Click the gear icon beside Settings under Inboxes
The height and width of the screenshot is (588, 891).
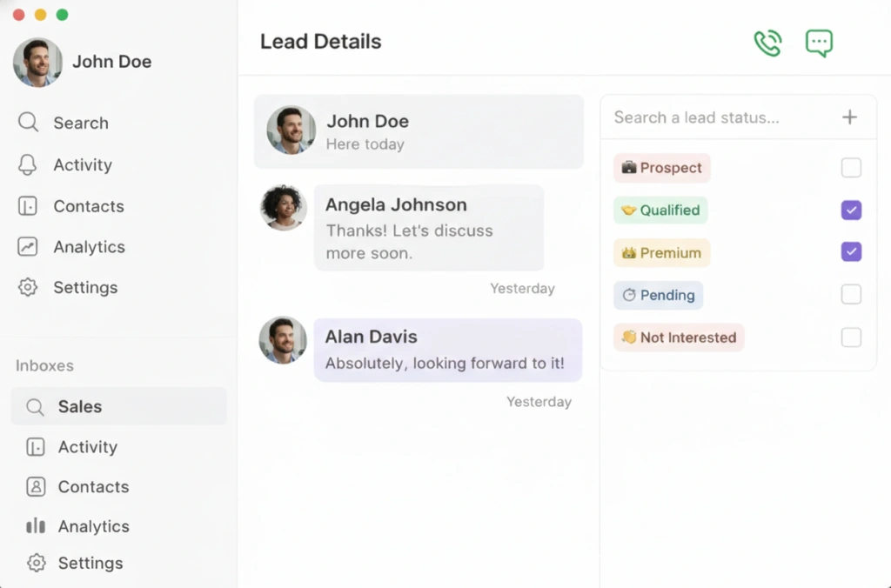point(36,563)
